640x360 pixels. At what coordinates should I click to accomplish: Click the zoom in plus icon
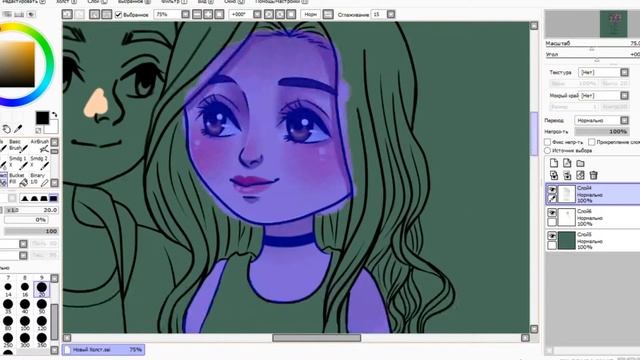(x=208, y=14)
